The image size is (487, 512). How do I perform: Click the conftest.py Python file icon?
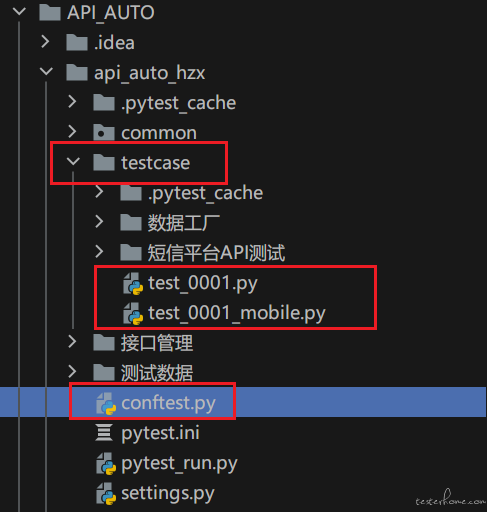pyautogui.click(x=106, y=403)
